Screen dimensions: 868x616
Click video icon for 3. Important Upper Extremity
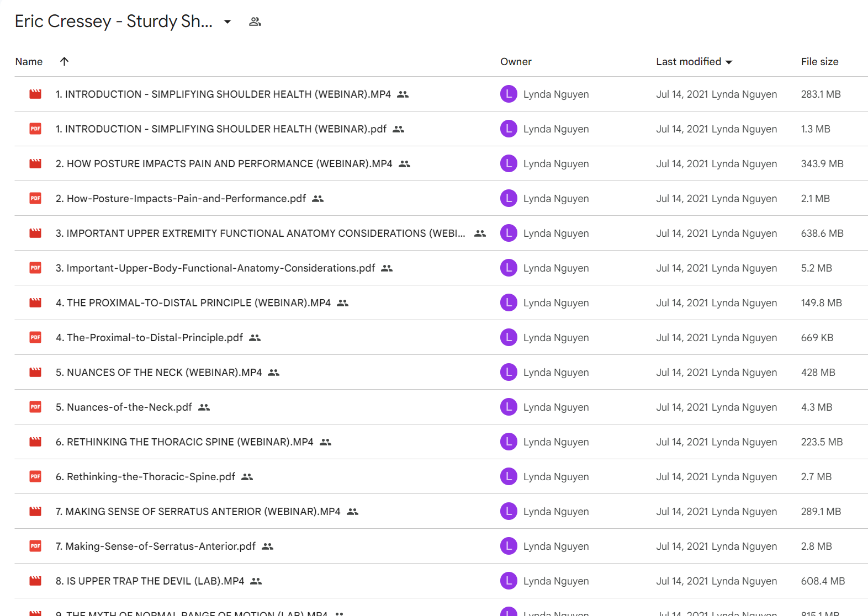tap(35, 233)
